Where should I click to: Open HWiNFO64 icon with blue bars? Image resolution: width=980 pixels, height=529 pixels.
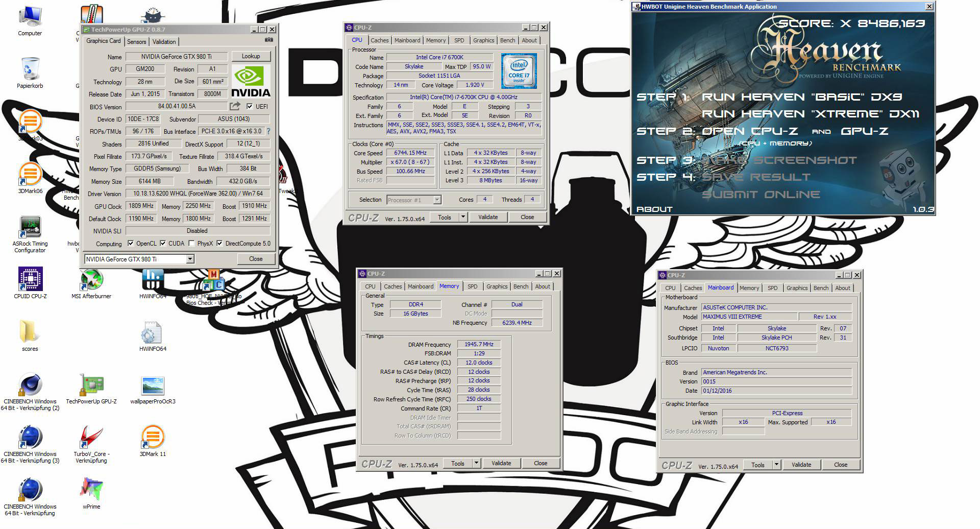tap(153, 283)
